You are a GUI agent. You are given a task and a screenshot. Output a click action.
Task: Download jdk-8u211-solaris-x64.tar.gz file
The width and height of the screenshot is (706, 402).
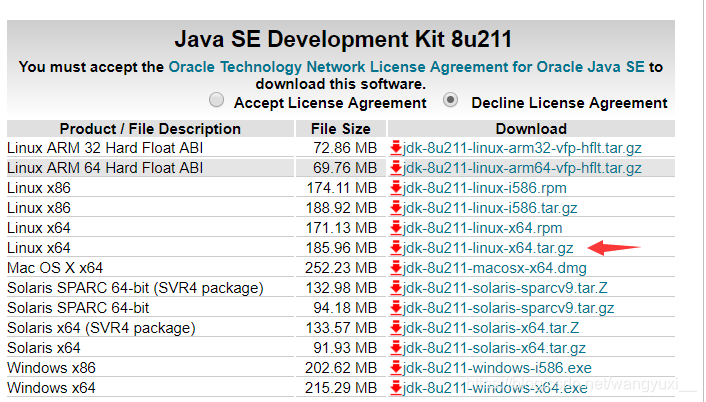(x=494, y=348)
